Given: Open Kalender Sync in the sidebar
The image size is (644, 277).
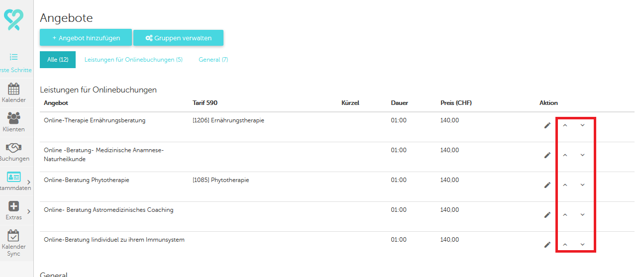Looking at the screenshot, I should coord(14,235).
